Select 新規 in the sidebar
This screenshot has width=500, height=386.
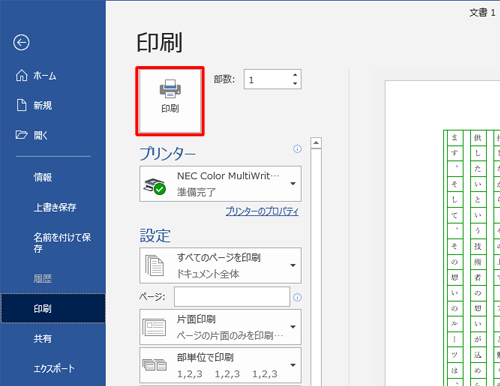pyautogui.click(x=42, y=106)
